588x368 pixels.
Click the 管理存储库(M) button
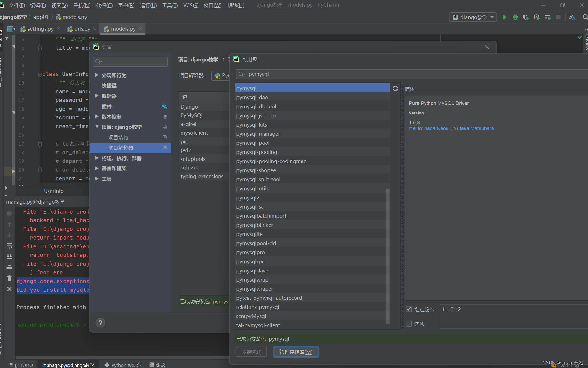(296, 352)
